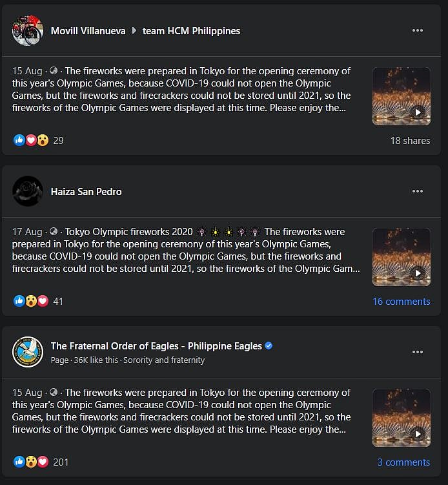The height and width of the screenshot is (485, 448).
Task: Open the Fraternal Order of Eagles logo avatar
Action: 28,352
